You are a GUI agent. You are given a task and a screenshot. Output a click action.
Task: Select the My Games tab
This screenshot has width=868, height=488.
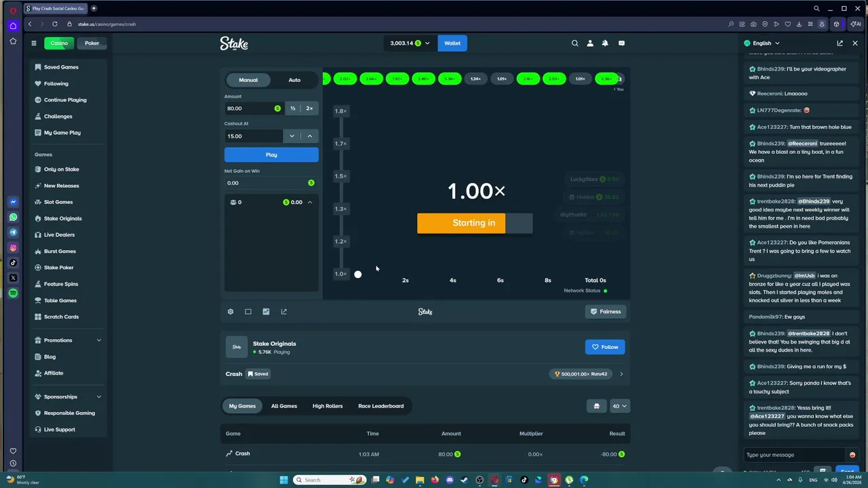(242, 406)
